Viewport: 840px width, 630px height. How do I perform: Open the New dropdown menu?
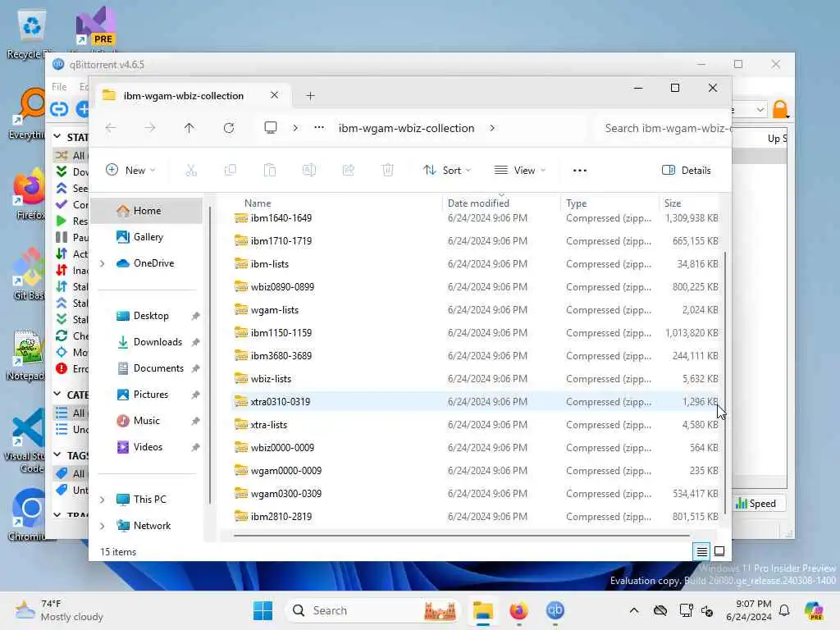pyautogui.click(x=130, y=171)
